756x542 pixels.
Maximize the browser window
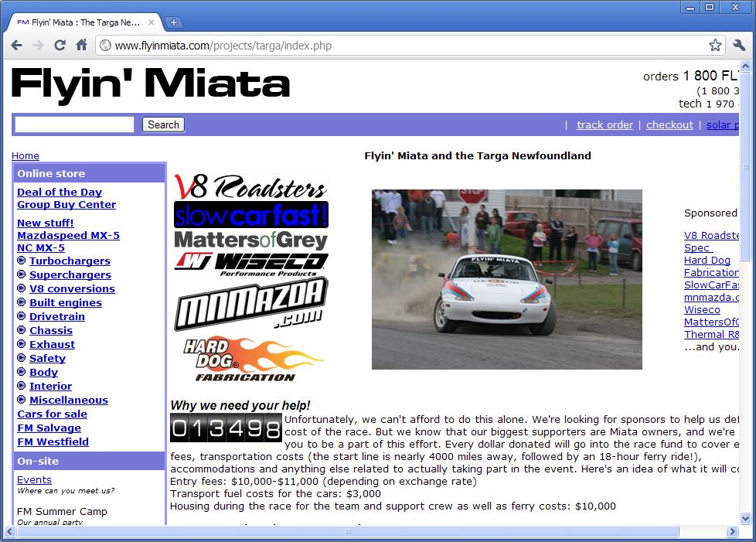pos(710,7)
